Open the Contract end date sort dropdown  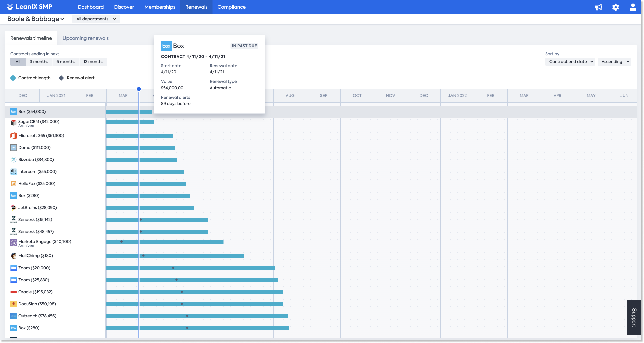[570, 62]
